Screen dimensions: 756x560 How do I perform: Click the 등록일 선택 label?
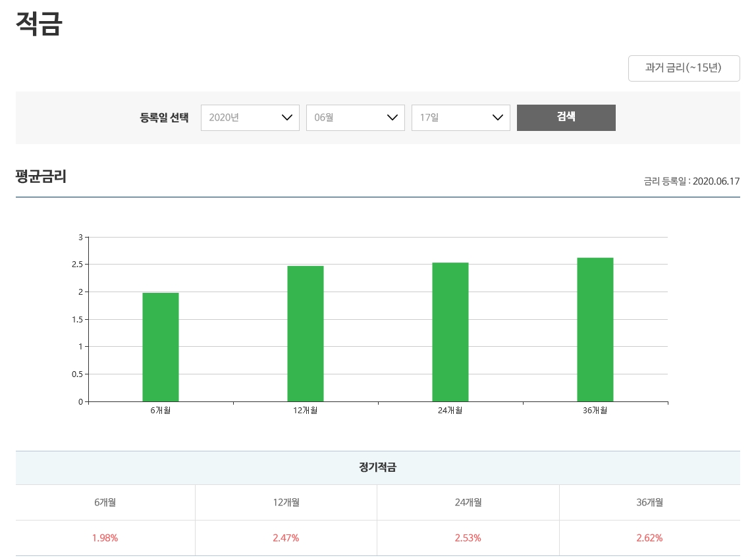click(164, 118)
